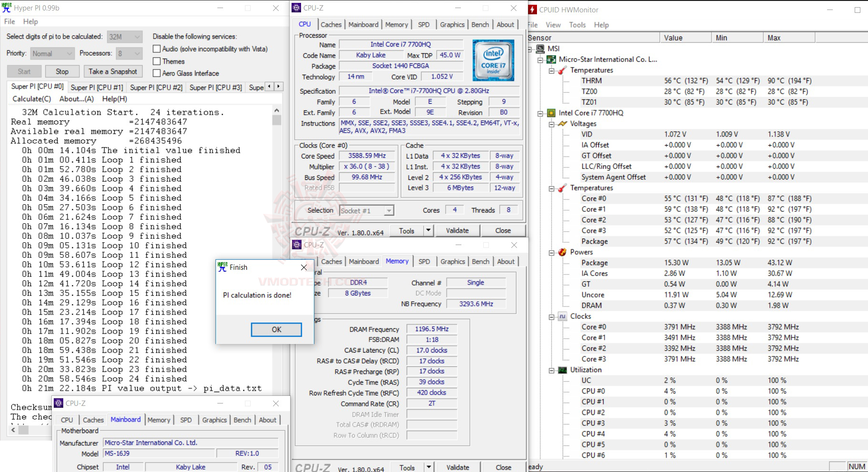This screenshot has width=868, height=472.
Task: Open the Graphics tab in the Mainboard CPU-Z window
Action: click(215, 420)
